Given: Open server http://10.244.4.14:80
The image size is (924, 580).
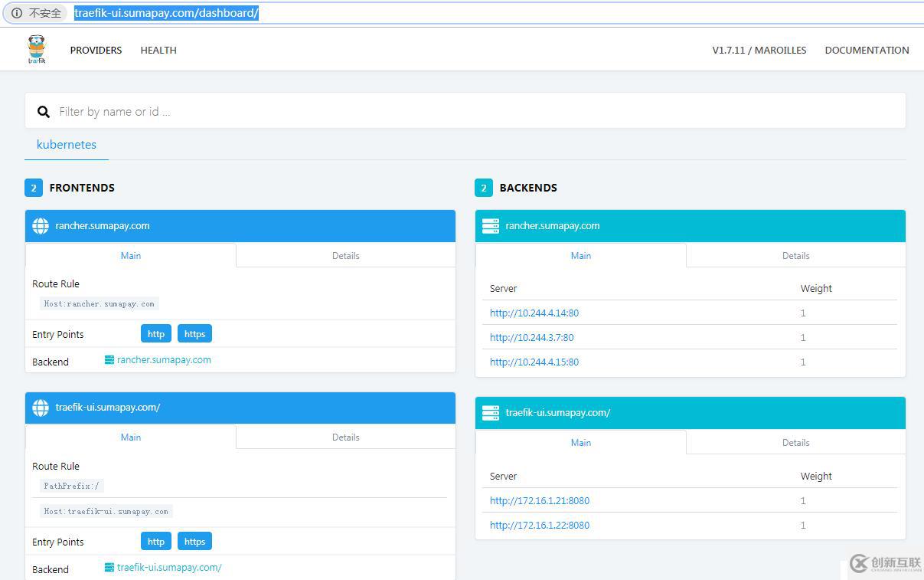Looking at the screenshot, I should (534, 313).
